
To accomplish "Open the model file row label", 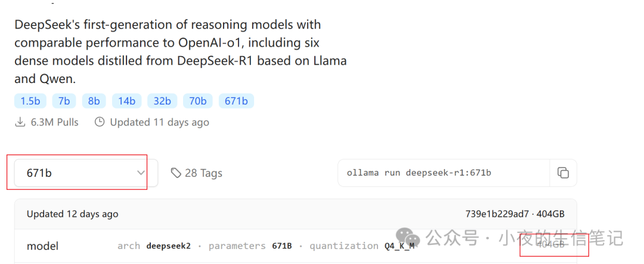I will (42, 246).
